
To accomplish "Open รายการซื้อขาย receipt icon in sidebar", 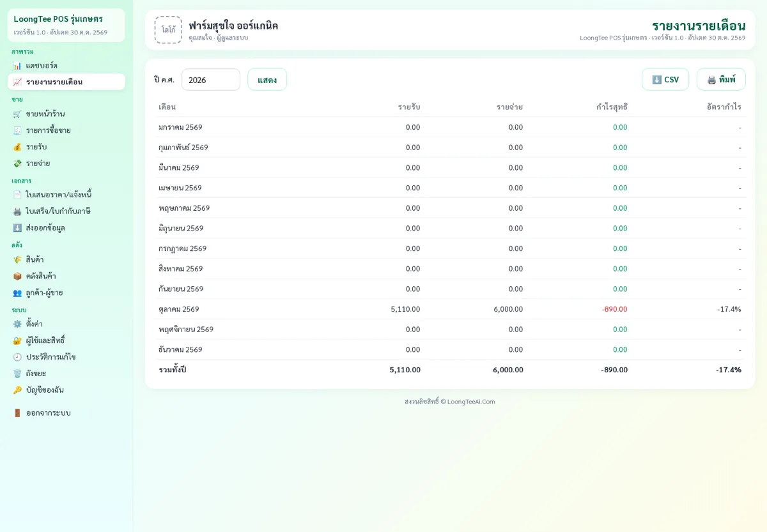I will click(x=17, y=130).
